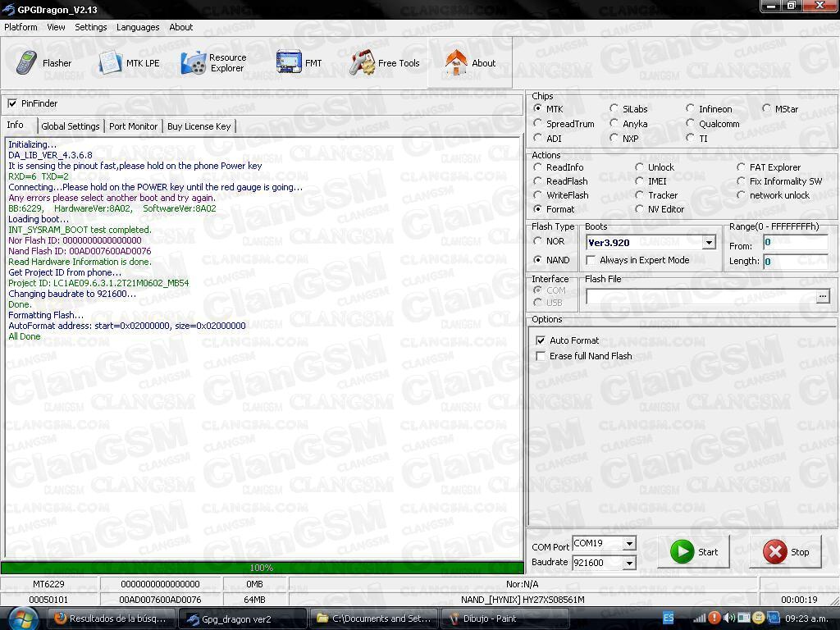Toggle the PinFinder checkbox
840x630 pixels.
pos(12,103)
